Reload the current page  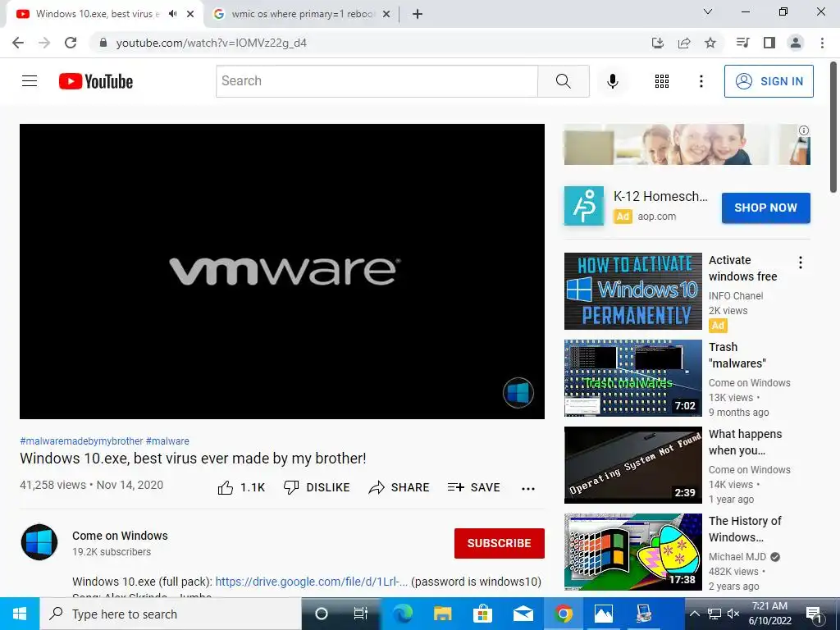[71, 43]
